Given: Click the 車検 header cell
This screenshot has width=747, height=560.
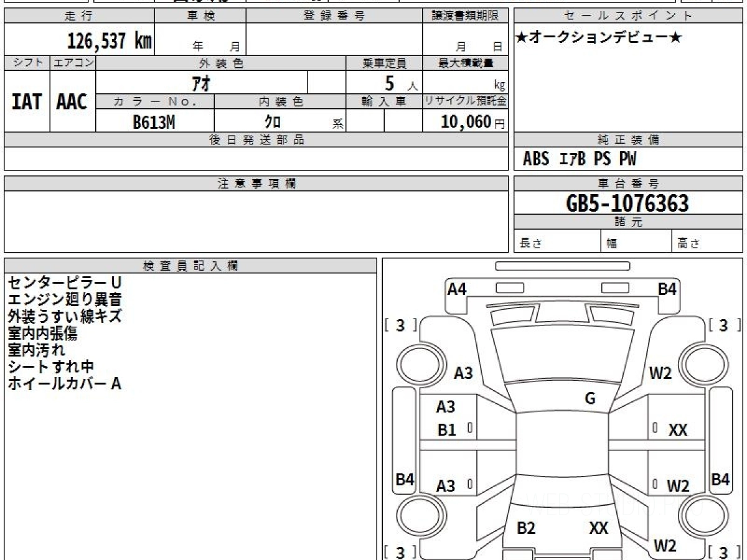Looking at the screenshot, I should click(x=200, y=16).
